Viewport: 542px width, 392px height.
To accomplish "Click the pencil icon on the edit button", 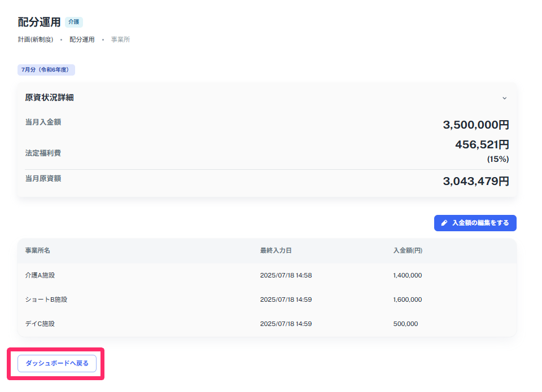I will pos(445,223).
